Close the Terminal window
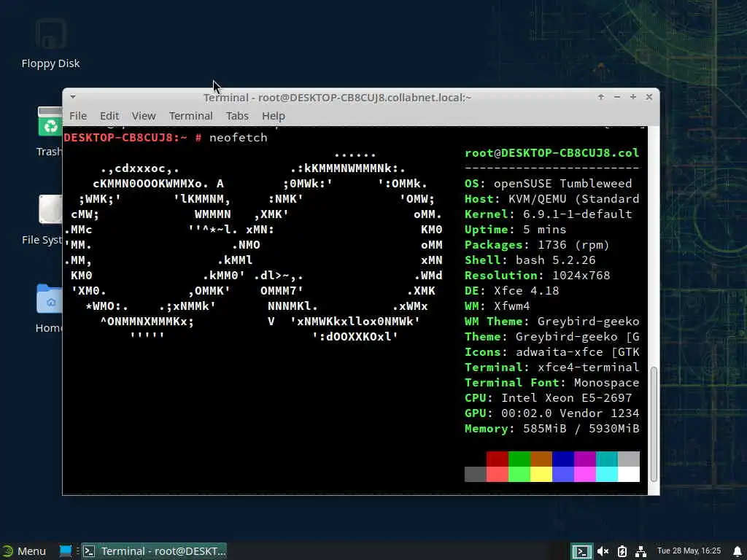Image resolution: width=747 pixels, height=560 pixels. (649, 97)
